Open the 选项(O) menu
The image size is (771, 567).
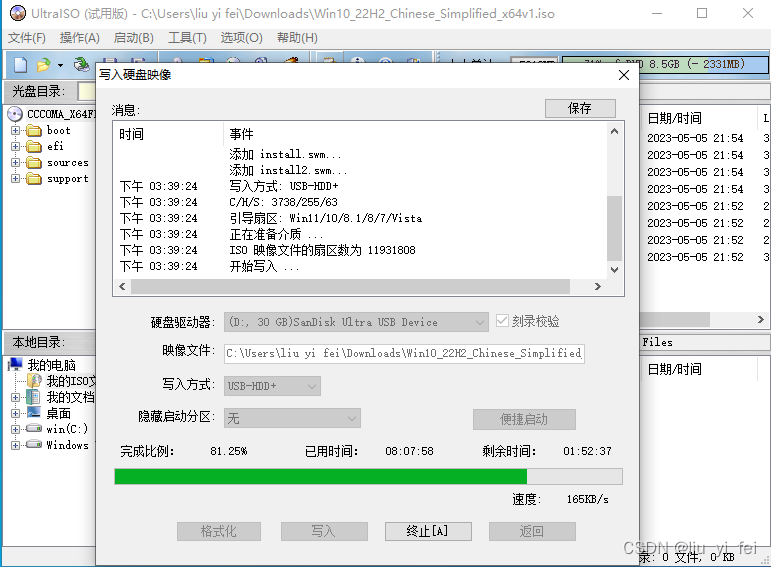coord(241,38)
